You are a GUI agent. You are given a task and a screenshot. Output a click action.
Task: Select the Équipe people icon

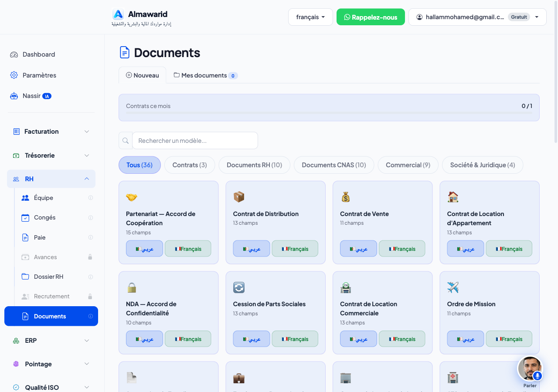click(25, 198)
